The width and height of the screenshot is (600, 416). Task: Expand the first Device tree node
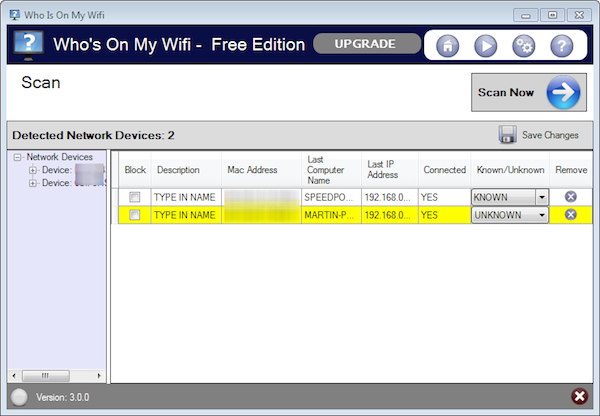[x=33, y=170]
